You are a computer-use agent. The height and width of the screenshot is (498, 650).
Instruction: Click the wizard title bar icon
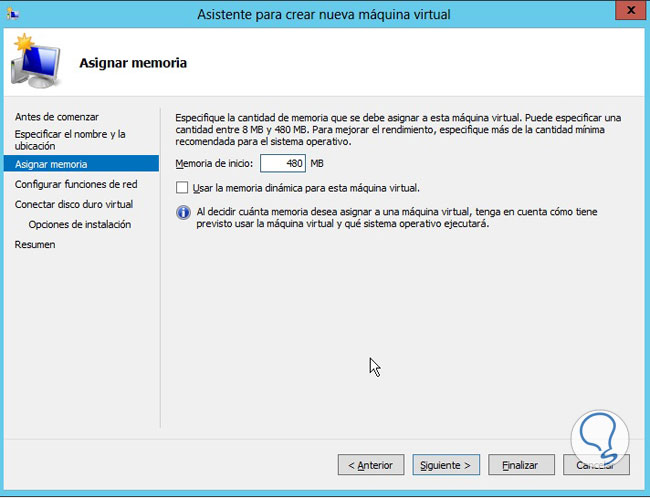12,14
